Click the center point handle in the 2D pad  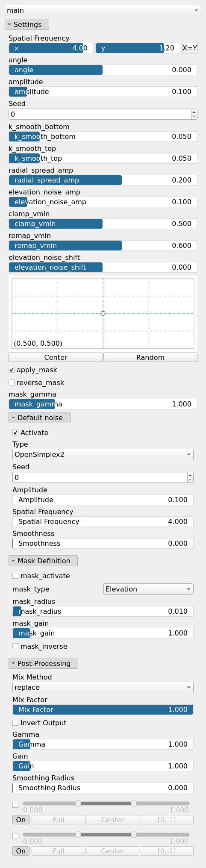(x=103, y=313)
